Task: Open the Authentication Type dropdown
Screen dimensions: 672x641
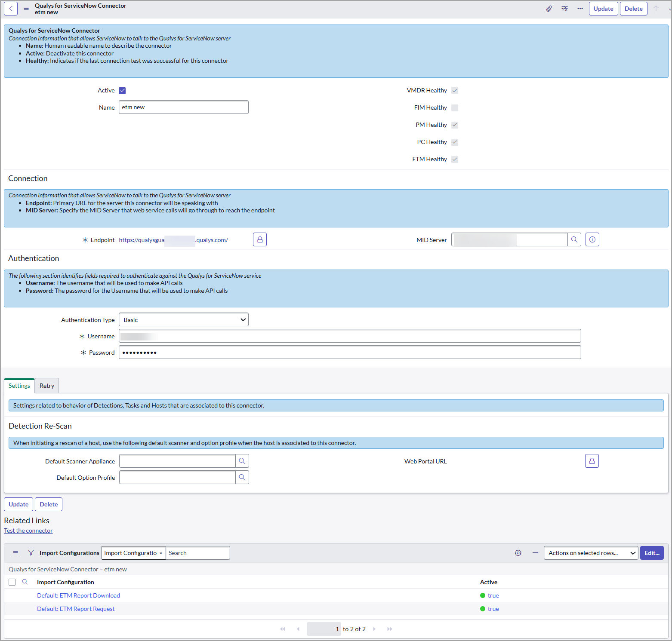Action: coord(184,319)
